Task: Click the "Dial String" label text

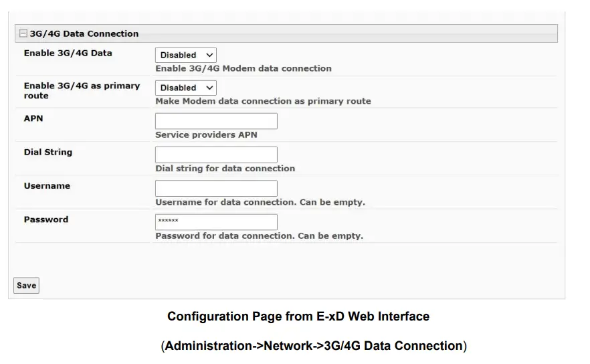Action: click(x=47, y=152)
